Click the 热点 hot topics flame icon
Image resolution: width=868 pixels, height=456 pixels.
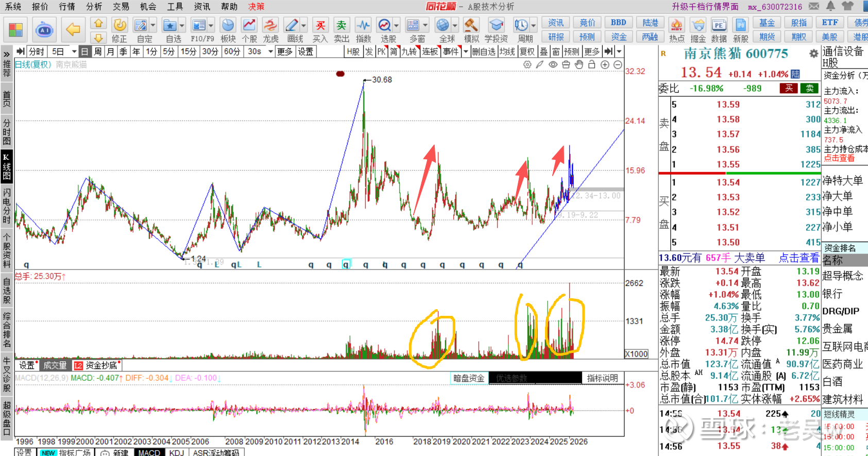[x=676, y=30]
